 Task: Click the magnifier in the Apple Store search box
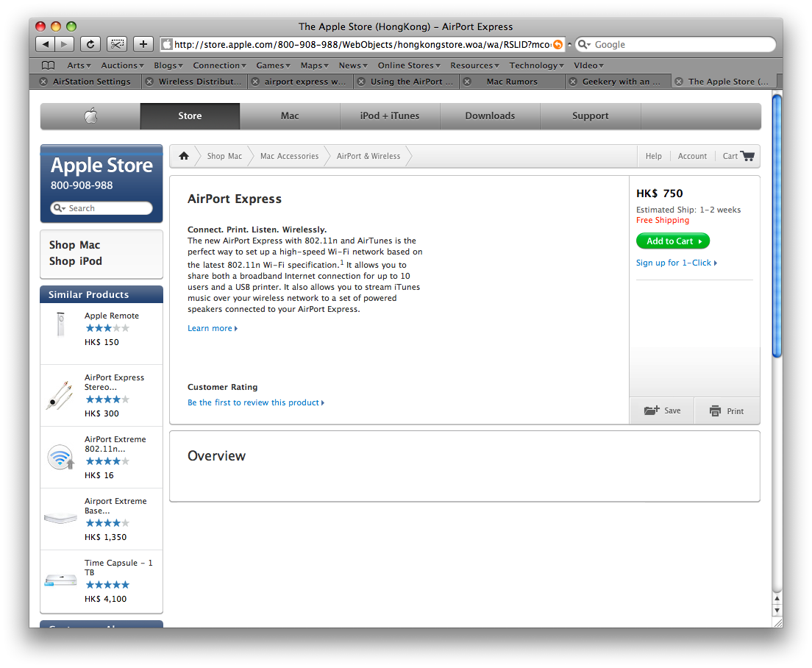click(59, 208)
